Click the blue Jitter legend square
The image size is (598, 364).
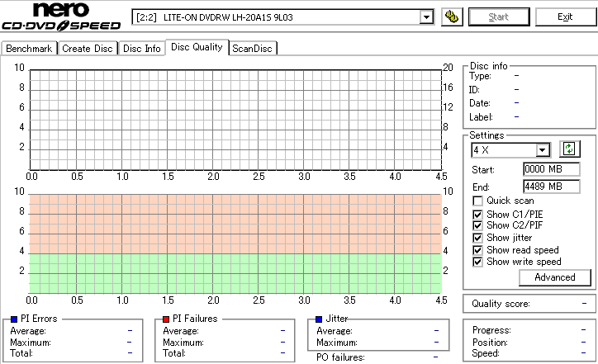tap(319, 319)
